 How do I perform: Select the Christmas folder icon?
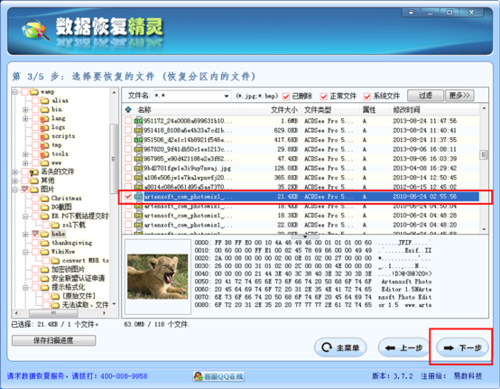coord(45,198)
